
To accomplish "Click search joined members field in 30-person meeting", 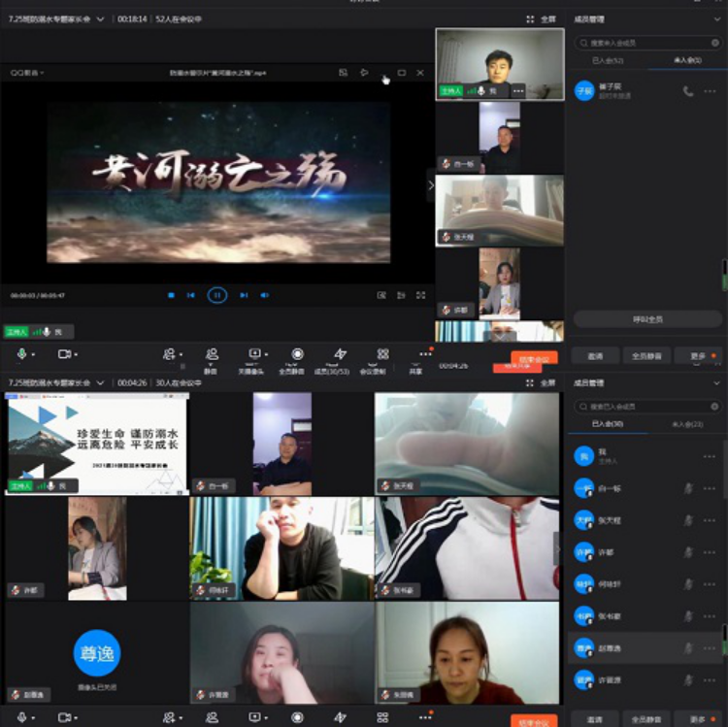I will pyautogui.click(x=647, y=407).
